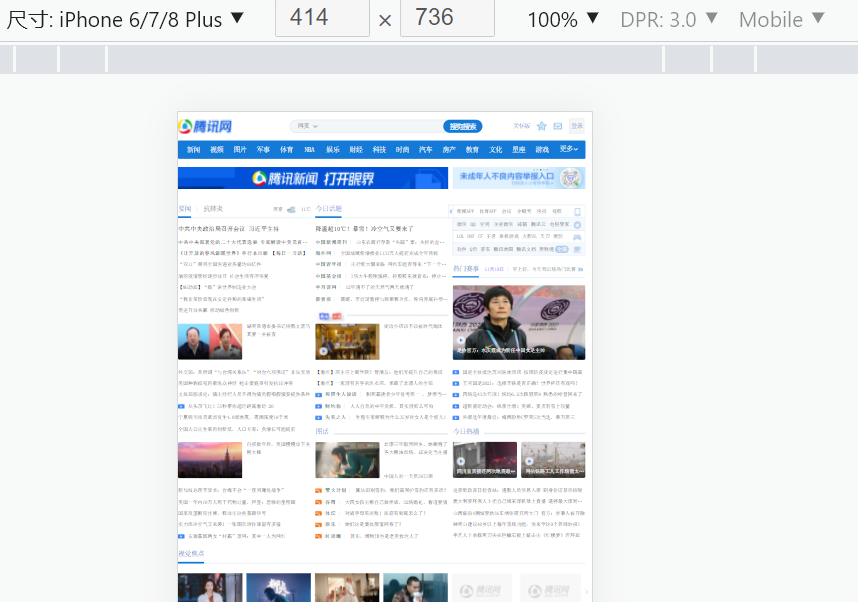Screen dimensions: 858x602
Task: Open the woman in green sweater thumbnail
Action: click(x=347, y=460)
